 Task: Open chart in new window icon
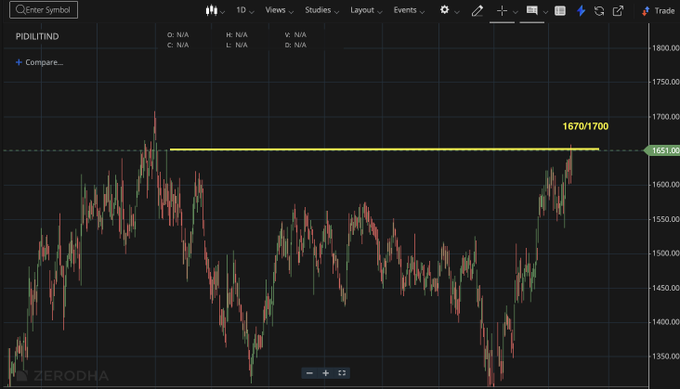(618, 10)
